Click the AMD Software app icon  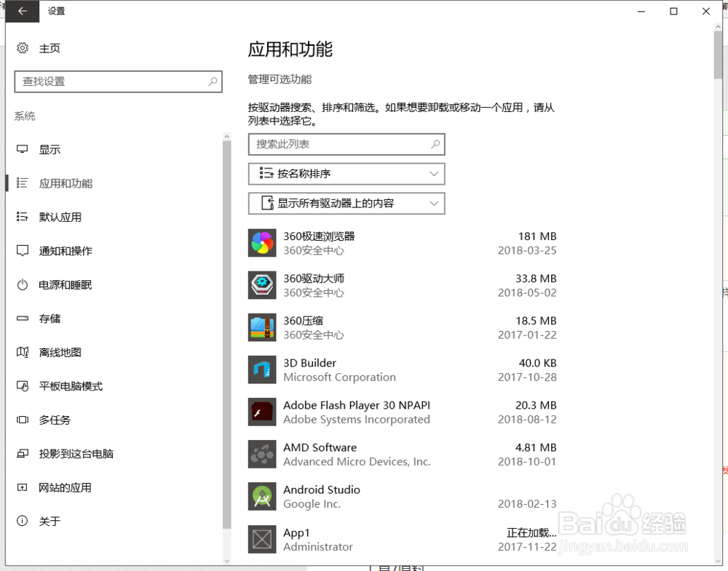point(262,454)
